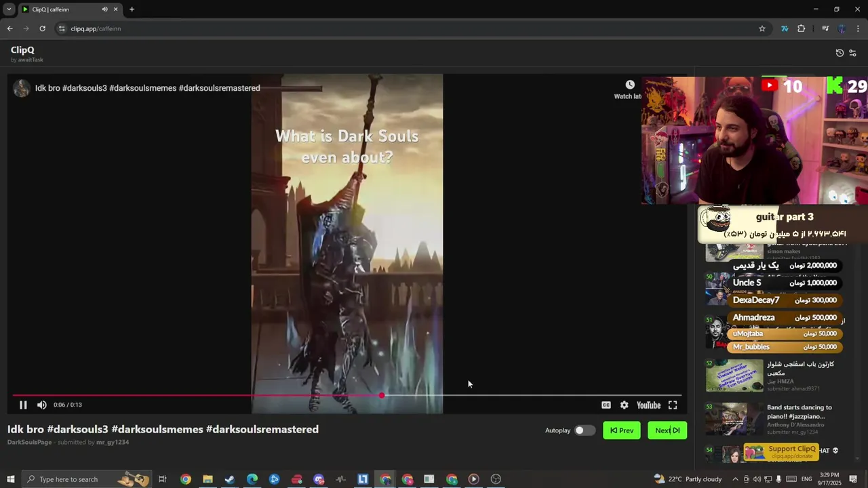Open the ClipQ history icon
The image size is (868, 488).
click(840, 53)
